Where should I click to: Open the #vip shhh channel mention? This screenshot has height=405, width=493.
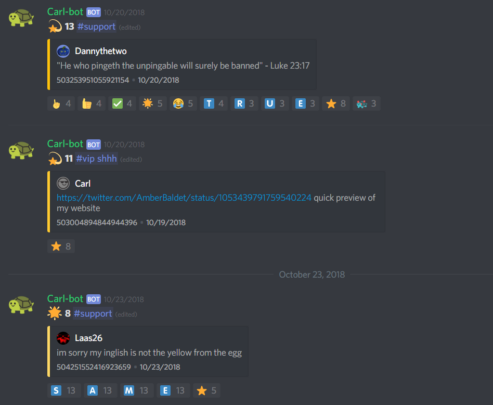click(96, 159)
